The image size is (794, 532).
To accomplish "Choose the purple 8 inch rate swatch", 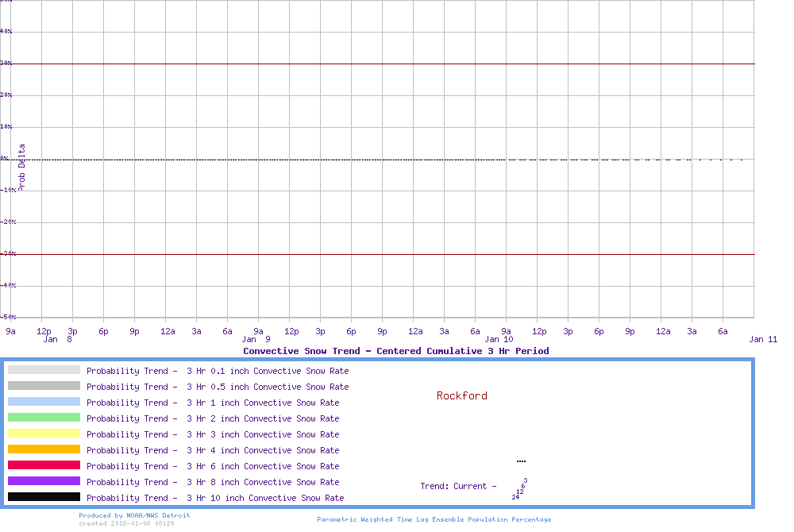I will pos(44,481).
